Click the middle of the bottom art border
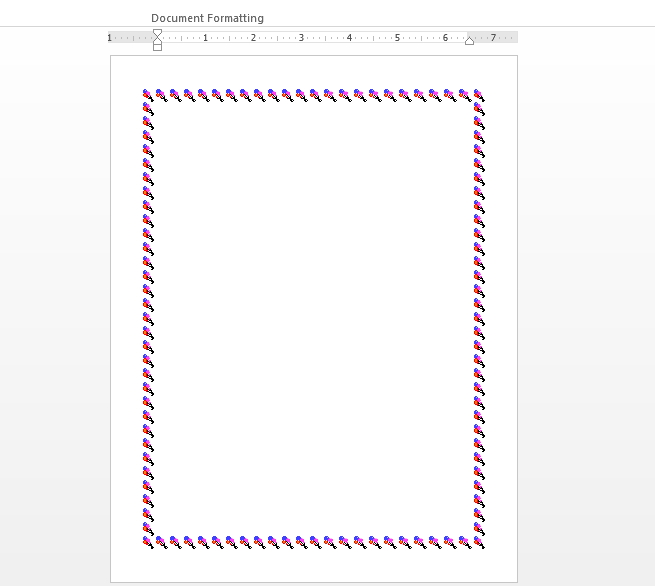655x586 pixels. pyautogui.click(x=313, y=542)
